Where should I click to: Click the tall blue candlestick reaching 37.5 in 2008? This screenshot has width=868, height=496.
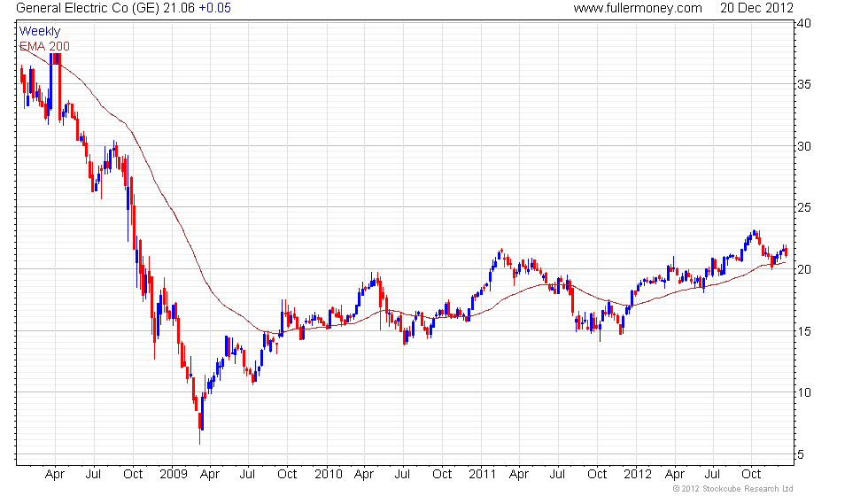point(51,83)
